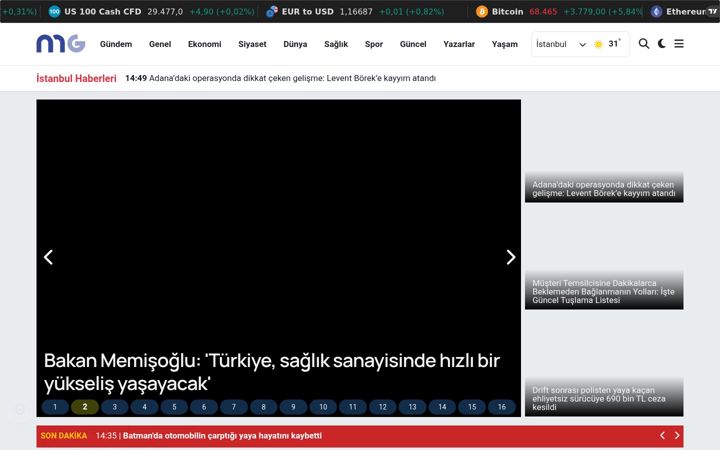Screen dimensions: 720x450
Task: Click EUR to USD rate 1,16687
Action: point(356,11)
